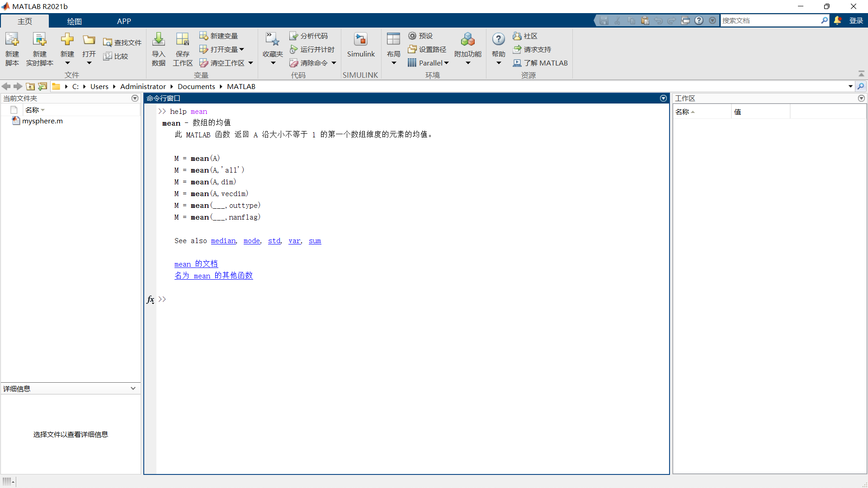Expand the New (新建) dropdown arrow
868x488 pixels.
[x=67, y=63]
